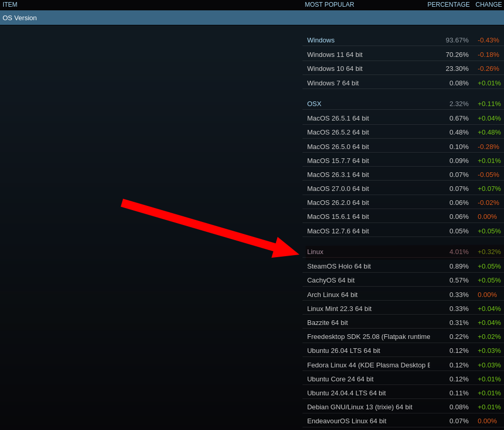Select the MacOS 26.5.2 64 bit row
Viewport: 504px width, 430px height.
click(x=403, y=132)
